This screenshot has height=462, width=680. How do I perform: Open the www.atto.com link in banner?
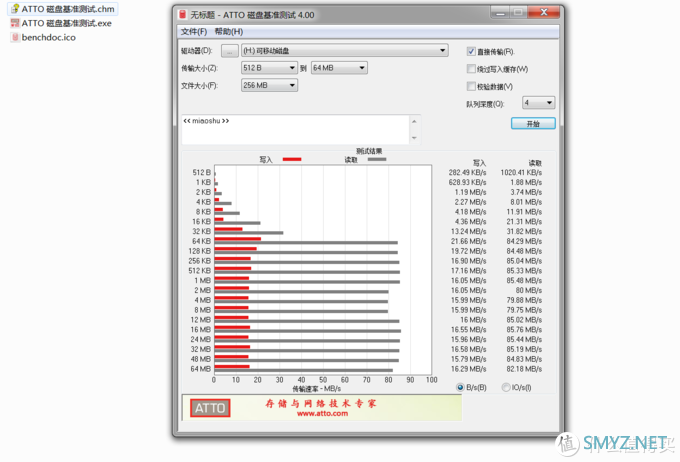coord(322,413)
